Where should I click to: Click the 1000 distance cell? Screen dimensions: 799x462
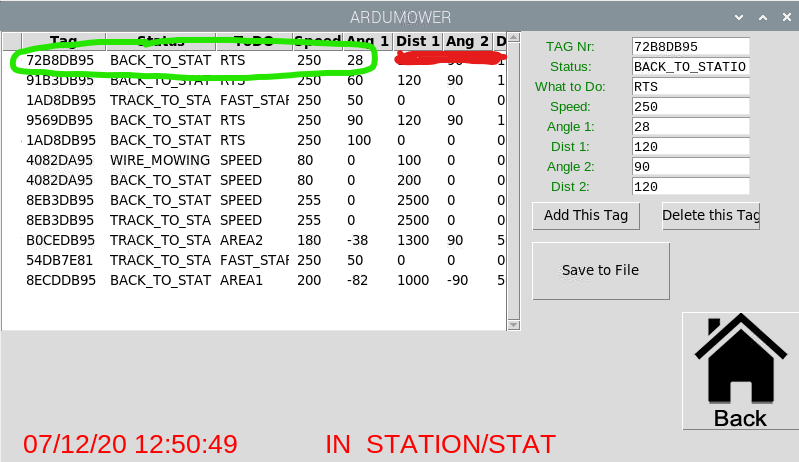pos(413,281)
